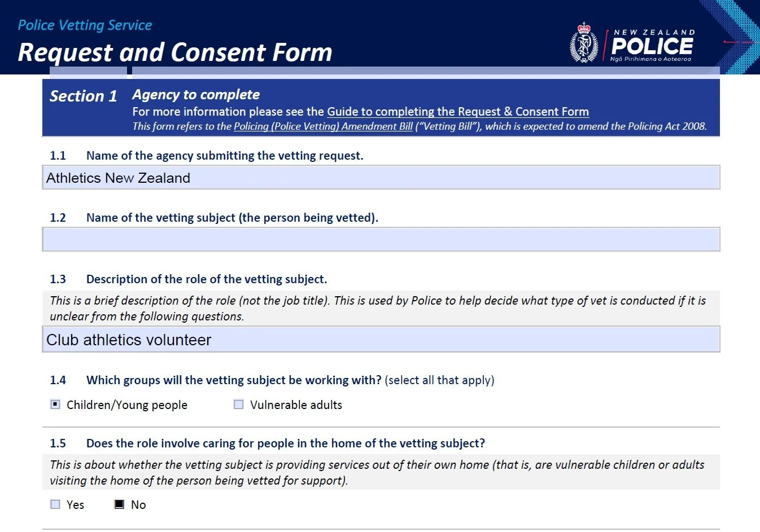Click the role description field with Club athletics volunteer
The image size is (760, 532).
pos(381,340)
